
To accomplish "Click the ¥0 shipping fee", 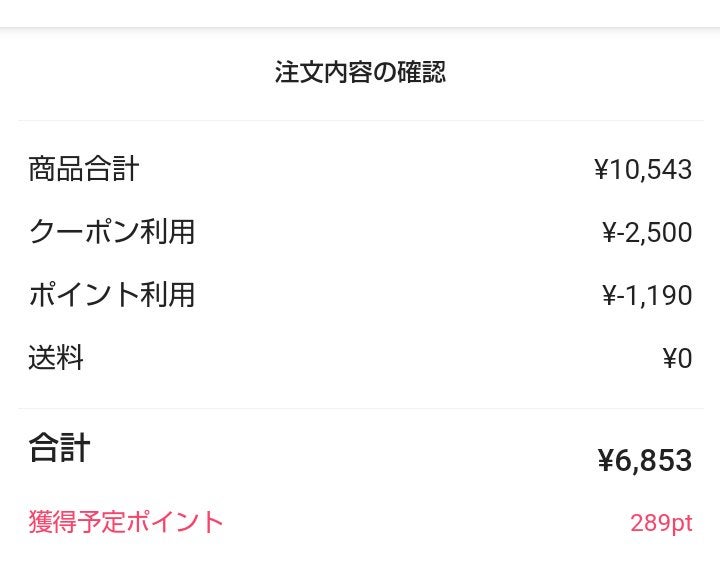I will click(677, 359).
